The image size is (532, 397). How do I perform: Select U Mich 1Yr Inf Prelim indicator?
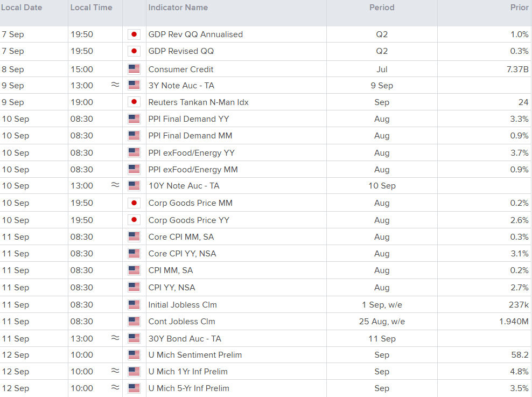188,372
